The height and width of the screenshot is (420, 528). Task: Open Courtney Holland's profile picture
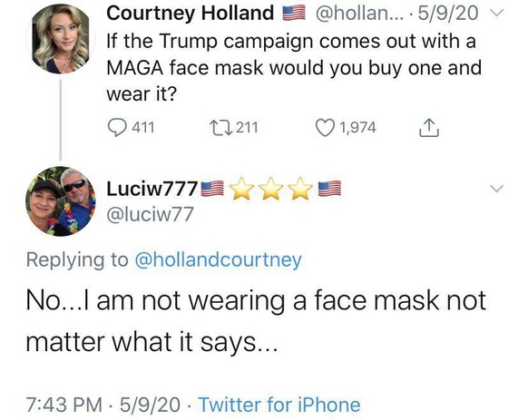pos(61,38)
